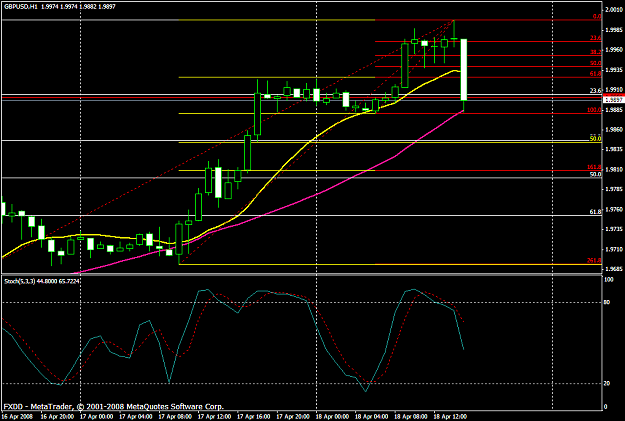Click the 17 Apr 08:00 time label
The height and width of the screenshot is (421, 625).
[x=175, y=417]
